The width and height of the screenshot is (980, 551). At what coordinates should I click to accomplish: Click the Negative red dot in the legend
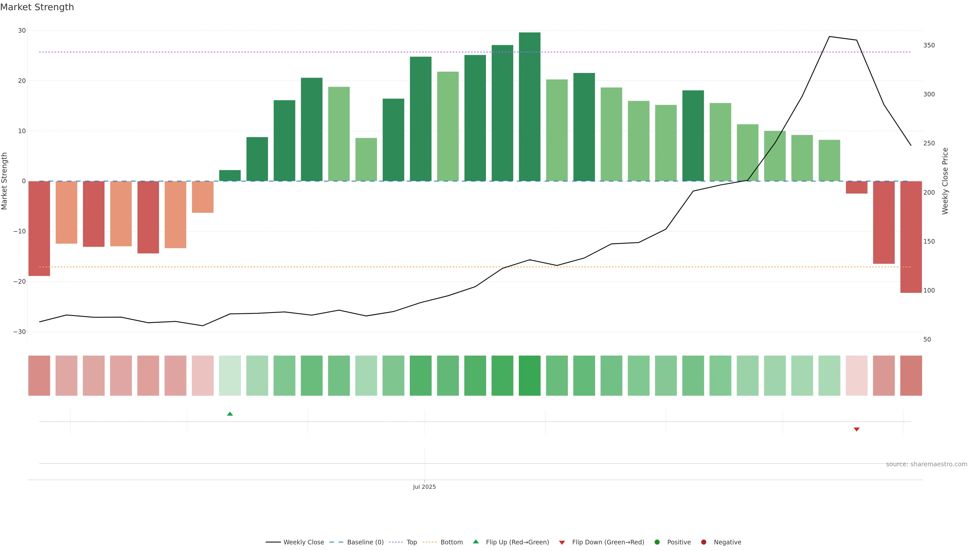click(703, 542)
